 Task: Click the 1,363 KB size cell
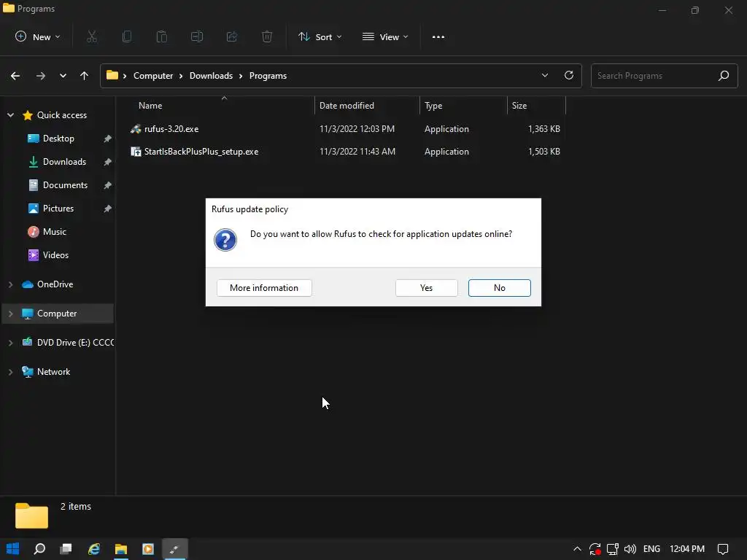pos(543,129)
